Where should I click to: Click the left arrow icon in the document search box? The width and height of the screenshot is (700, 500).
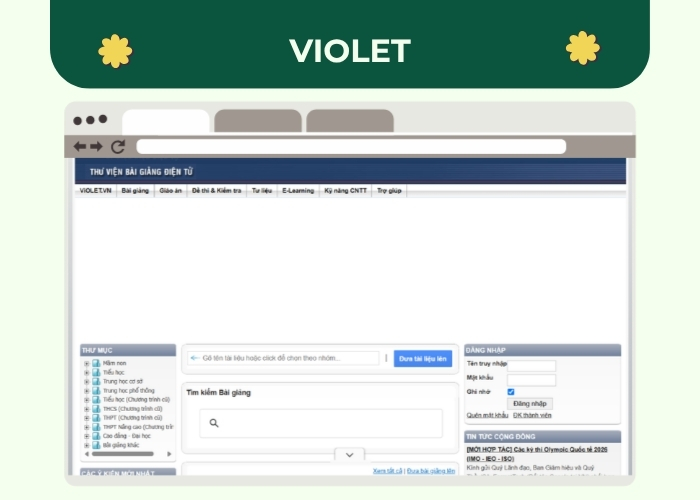pos(194,358)
